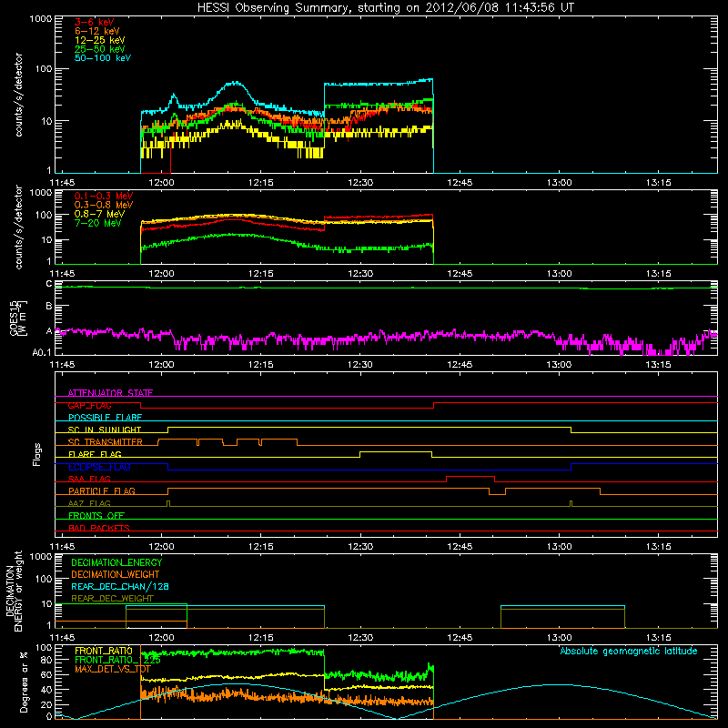Select the FRONTS_OFF flag label
Screen dimensions: 728x728
point(96,516)
